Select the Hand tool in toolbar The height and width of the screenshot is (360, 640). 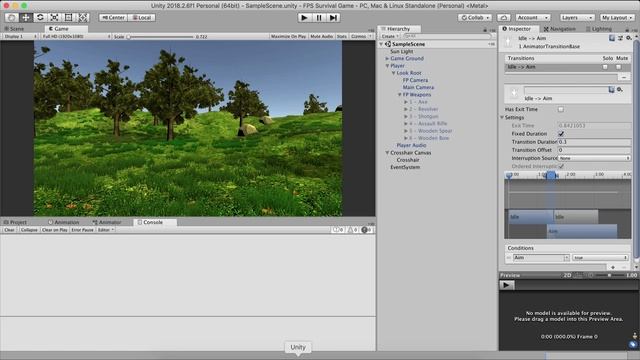[x=11, y=18]
